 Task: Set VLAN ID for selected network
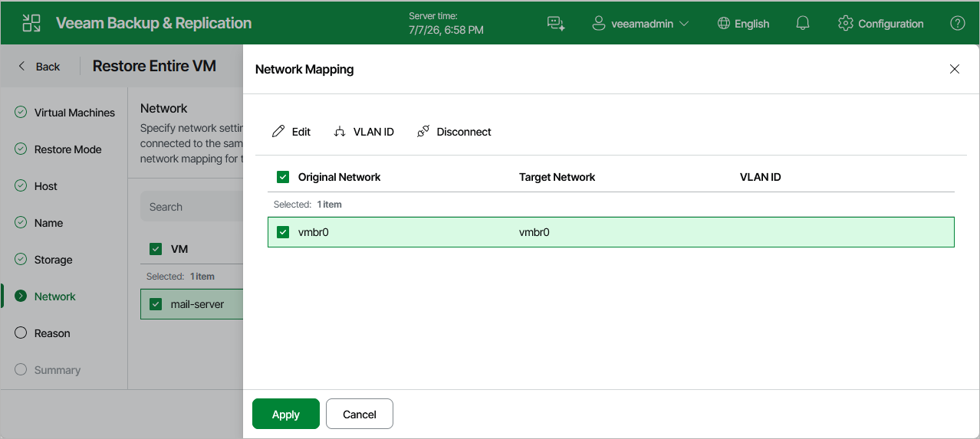[x=364, y=132]
